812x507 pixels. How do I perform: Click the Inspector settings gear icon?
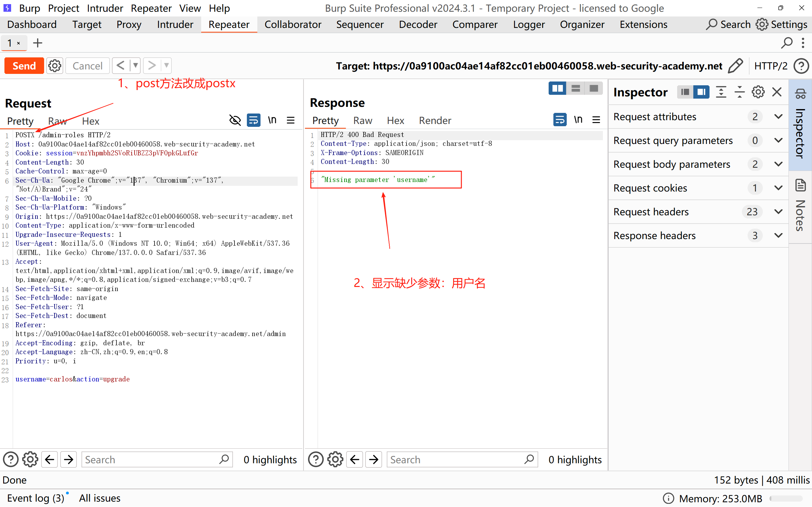758,92
